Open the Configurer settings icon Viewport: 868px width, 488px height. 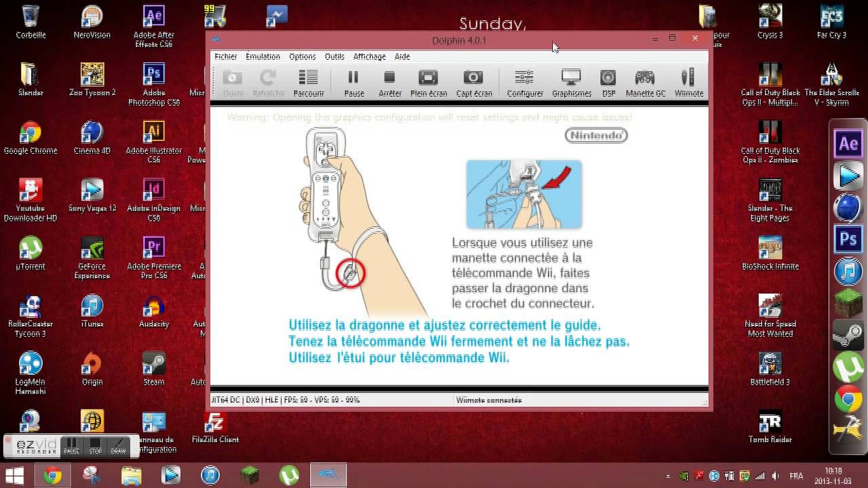pyautogui.click(x=524, y=83)
